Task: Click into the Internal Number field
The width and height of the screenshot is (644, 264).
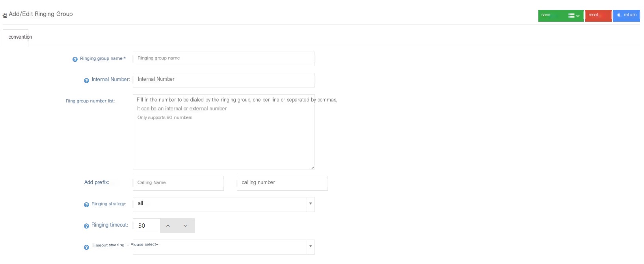Action: [x=223, y=80]
